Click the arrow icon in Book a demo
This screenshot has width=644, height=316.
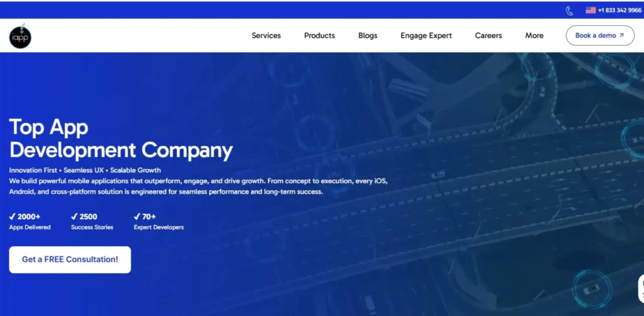[622, 36]
